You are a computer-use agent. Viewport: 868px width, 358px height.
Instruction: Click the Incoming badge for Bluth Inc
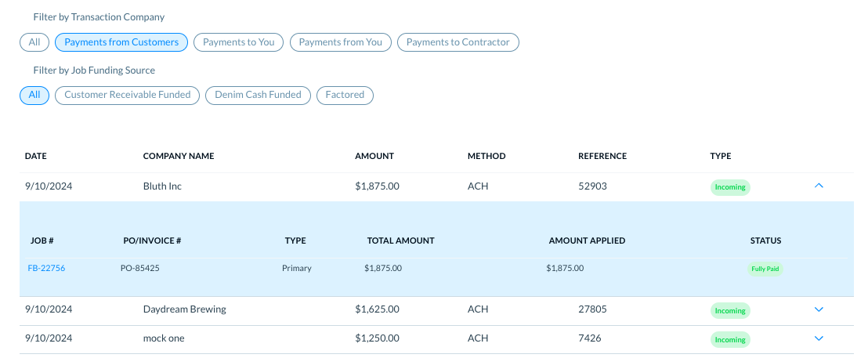[730, 187]
